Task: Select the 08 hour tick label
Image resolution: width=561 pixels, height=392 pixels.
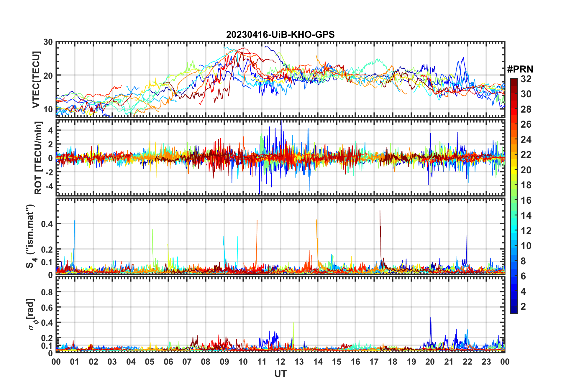Action: (x=206, y=362)
